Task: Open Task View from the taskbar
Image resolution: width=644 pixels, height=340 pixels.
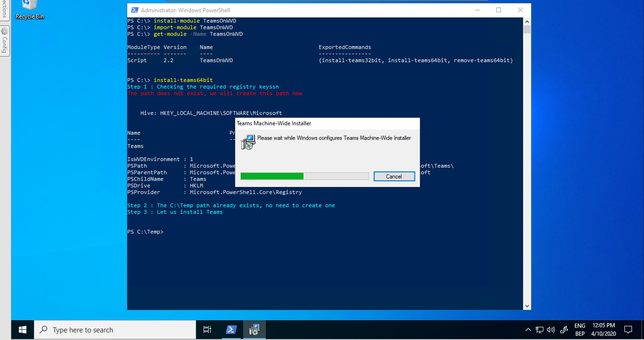Action: (x=207, y=330)
